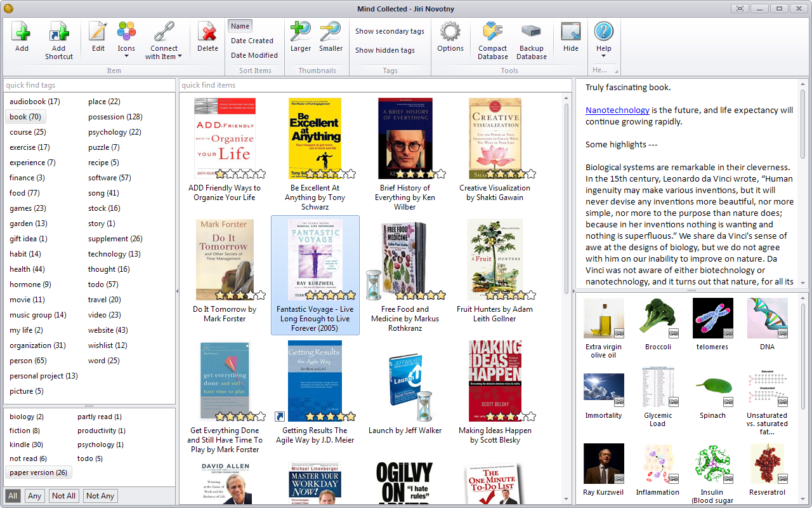Set Making Ideas Happen rating to five stars
This screenshot has width=812, height=508.
pyautogui.click(x=531, y=416)
